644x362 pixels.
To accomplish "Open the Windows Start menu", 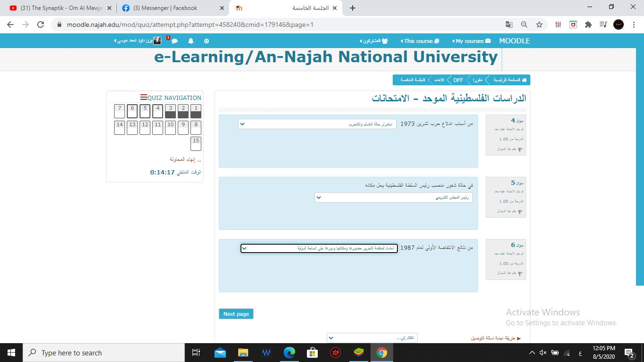I will [x=11, y=353].
